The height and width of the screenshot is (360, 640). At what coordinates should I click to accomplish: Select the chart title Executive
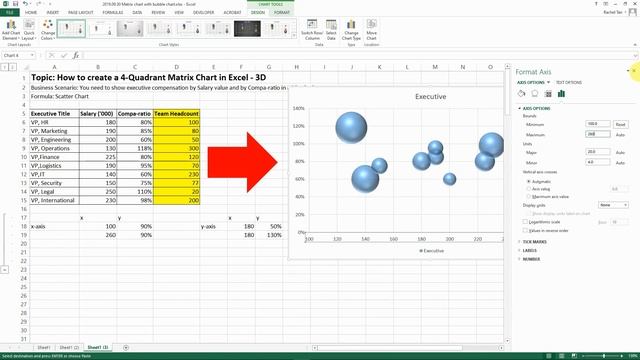click(x=431, y=97)
